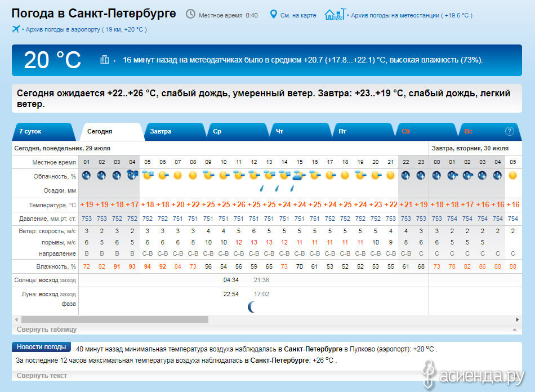Click the local time clock icon

pos(190,14)
